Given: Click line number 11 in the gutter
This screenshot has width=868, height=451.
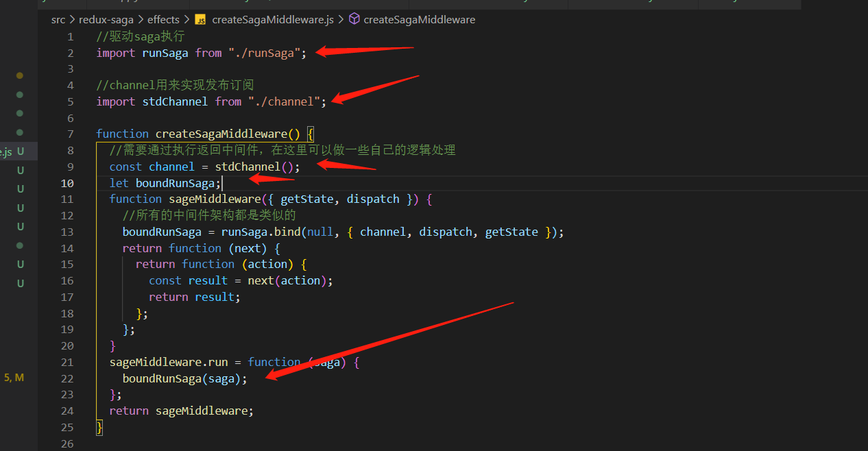Looking at the screenshot, I should click(x=67, y=199).
